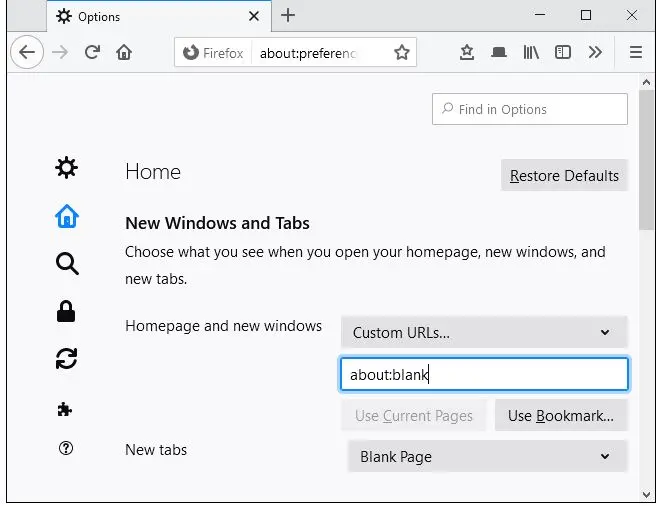Viewport: 657px width, 506px height.
Task: Select the Home category icon in sidebar
Action: (66, 216)
